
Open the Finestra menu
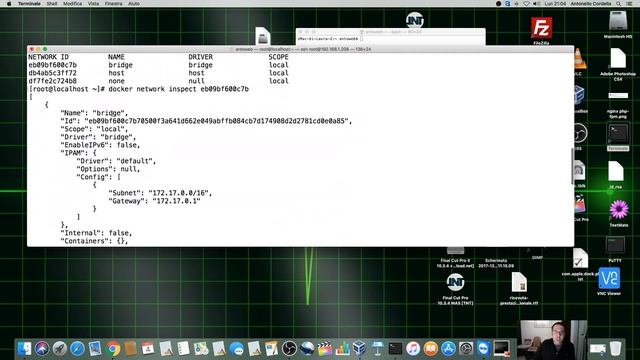(113, 4)
